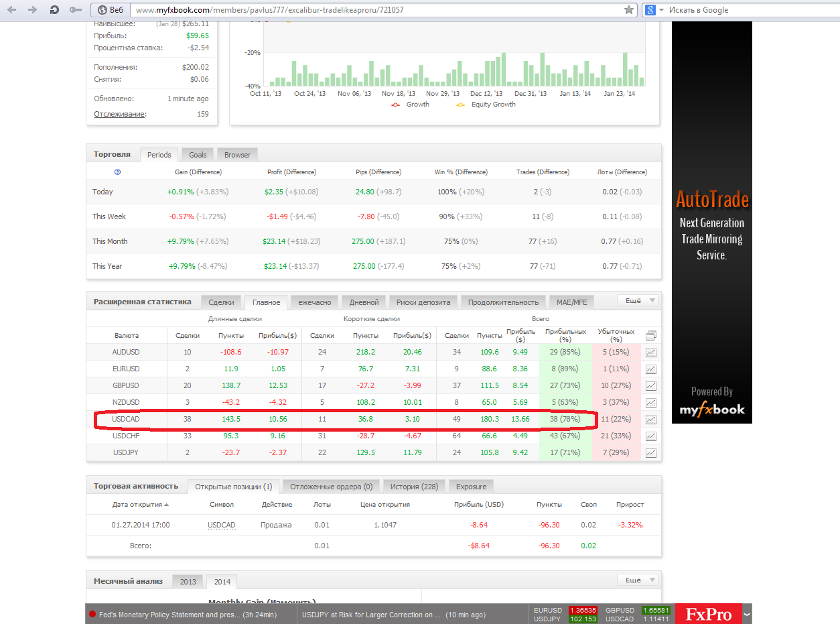The height and width of the screenshot is (624, 840).
Task: Sort open positions by Дата открытия
Action: click(141, 504)
